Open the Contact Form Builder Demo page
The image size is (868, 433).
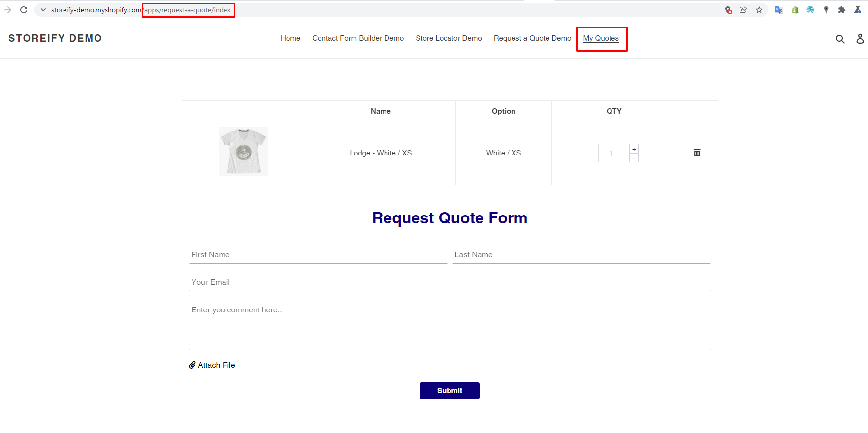pyautogui.click(x=357, y=38)
